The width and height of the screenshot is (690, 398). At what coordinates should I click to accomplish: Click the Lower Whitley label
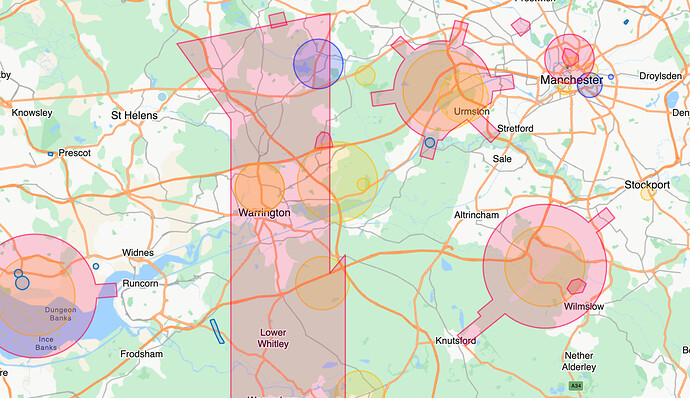point(273,338)
